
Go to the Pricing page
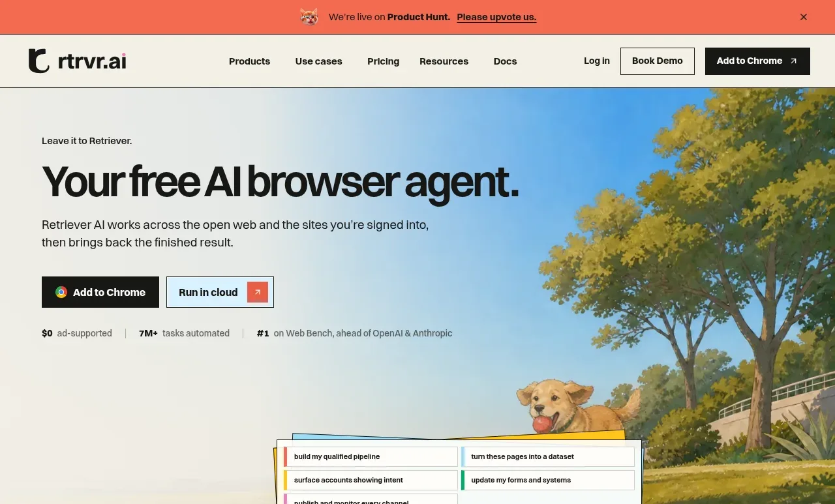pos(383,61)
